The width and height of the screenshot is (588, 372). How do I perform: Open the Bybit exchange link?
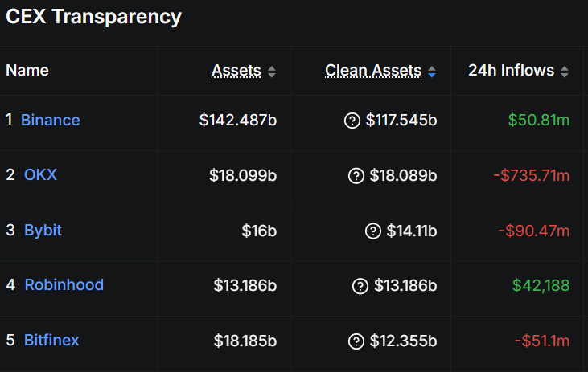click(x=43, y=231)
